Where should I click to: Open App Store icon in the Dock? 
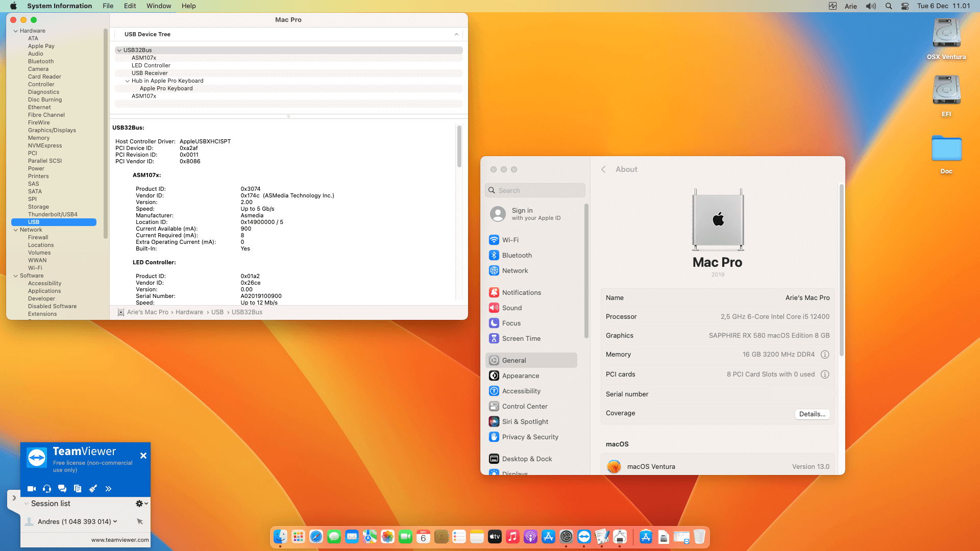point(548,537)
